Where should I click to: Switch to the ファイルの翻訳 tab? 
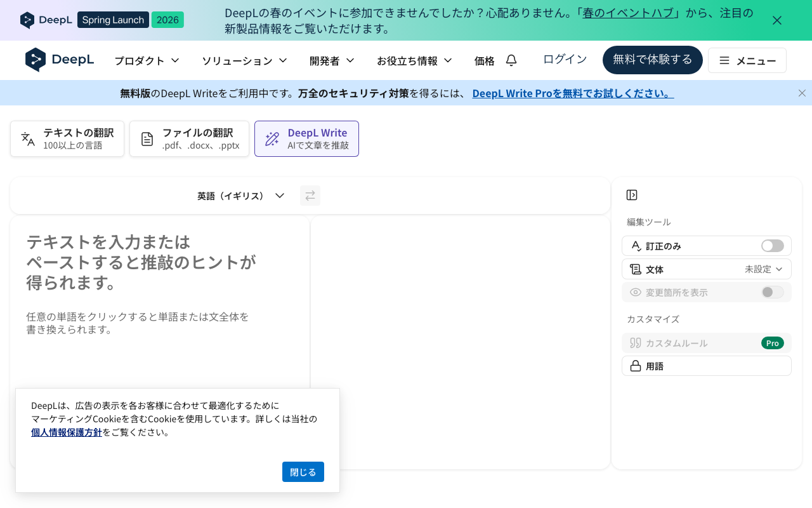pos(189,138)
